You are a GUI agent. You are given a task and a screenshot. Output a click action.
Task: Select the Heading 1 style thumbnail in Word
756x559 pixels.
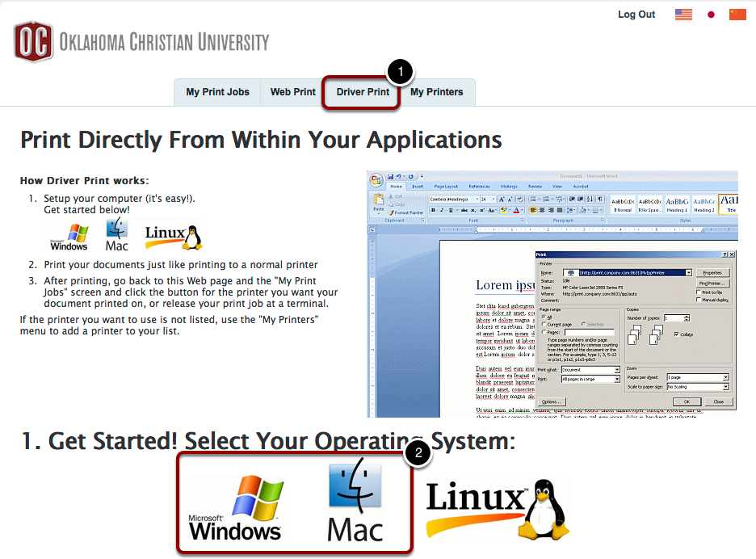point(677,204)
